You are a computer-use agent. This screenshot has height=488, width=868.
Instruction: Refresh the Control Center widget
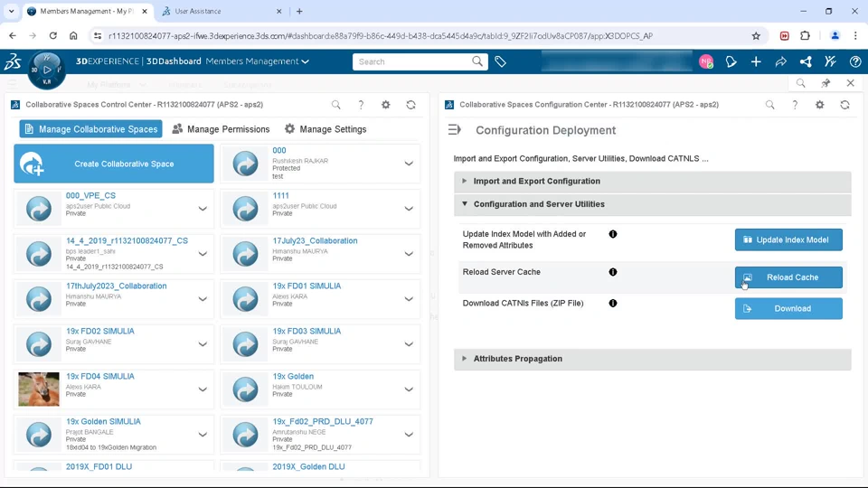(x=410, y=105)
